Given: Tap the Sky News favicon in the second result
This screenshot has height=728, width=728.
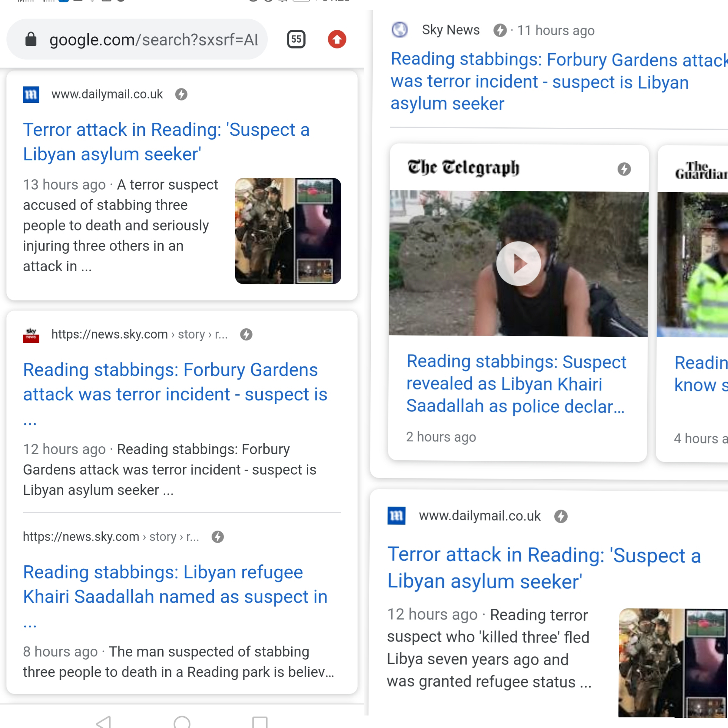Looking at the screenshot, I should click(31, 334).
